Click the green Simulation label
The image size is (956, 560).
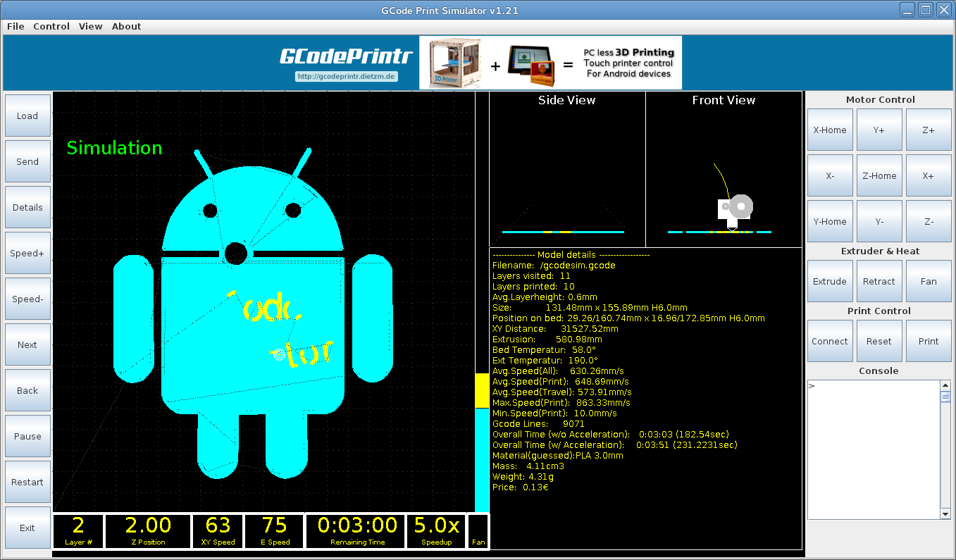114,148
